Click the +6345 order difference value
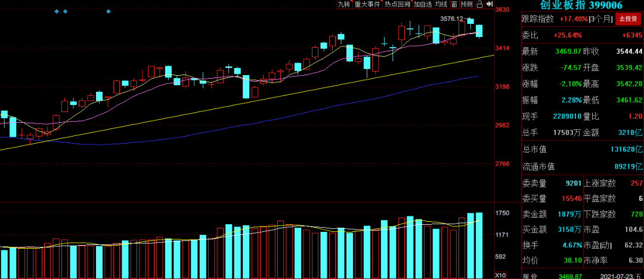Screen dimensions: 644x279 tap(632, 35)
